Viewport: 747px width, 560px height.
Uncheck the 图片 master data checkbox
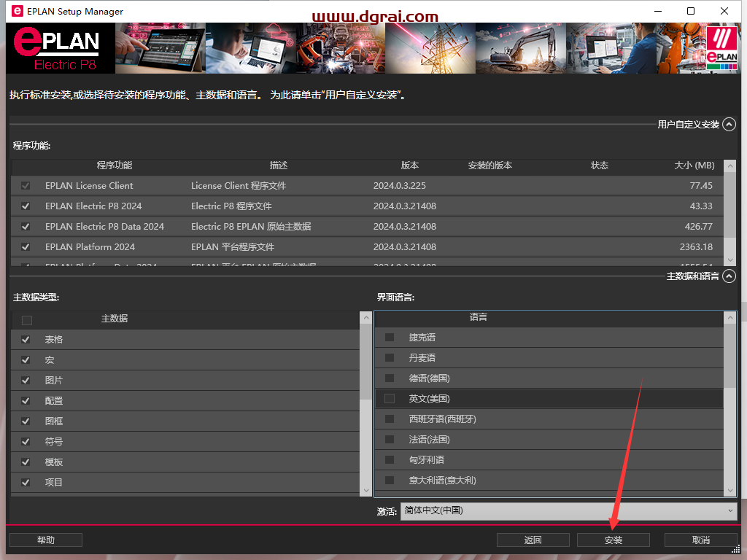coord(26,381)
